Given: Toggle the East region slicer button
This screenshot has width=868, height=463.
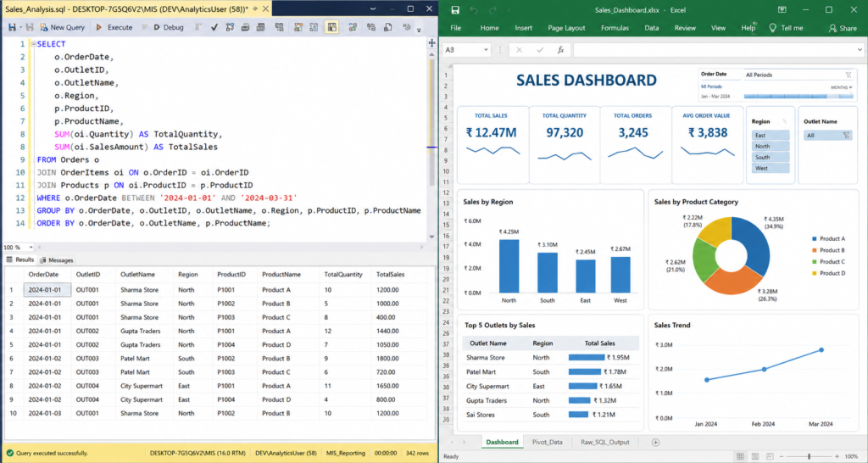Looking at the screenshot, I should [770, 135].
